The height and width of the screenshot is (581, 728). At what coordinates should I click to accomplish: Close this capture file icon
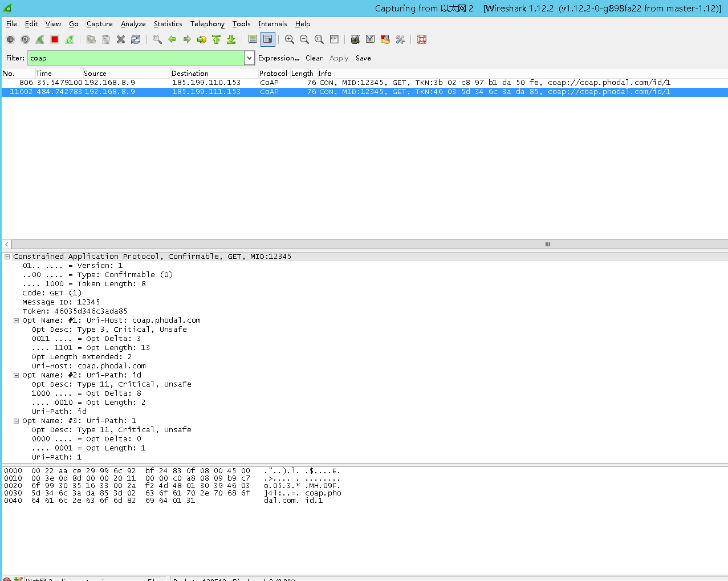click(x=121, y=39)
